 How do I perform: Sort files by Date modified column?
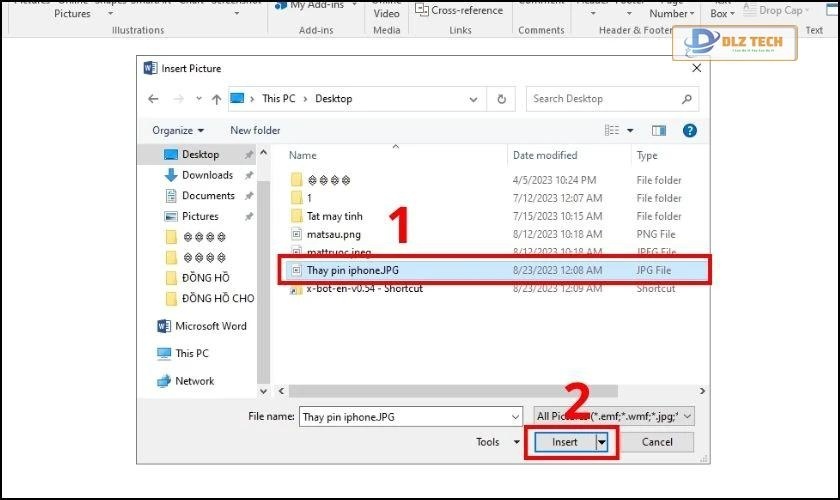pos(545,155)
